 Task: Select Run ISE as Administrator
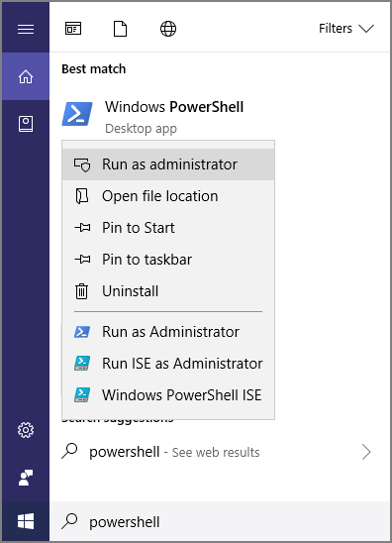[168, 364]
